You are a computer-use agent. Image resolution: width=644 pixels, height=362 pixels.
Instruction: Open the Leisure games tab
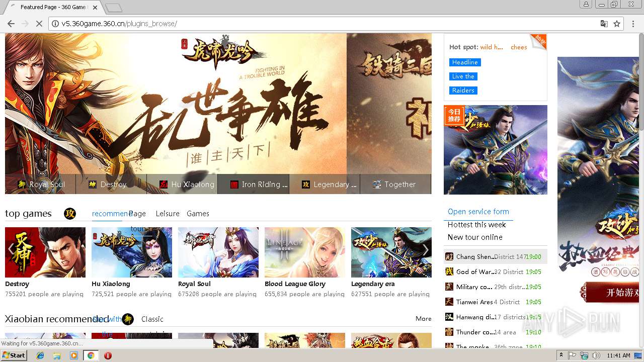(x=168, y=214)
